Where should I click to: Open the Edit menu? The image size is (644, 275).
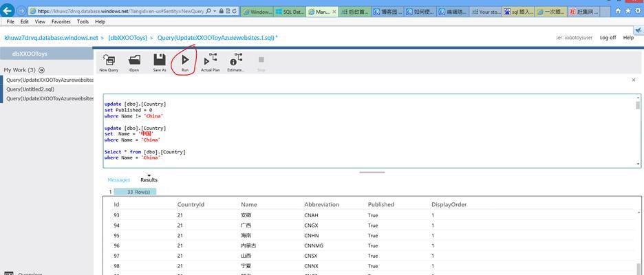25,21
